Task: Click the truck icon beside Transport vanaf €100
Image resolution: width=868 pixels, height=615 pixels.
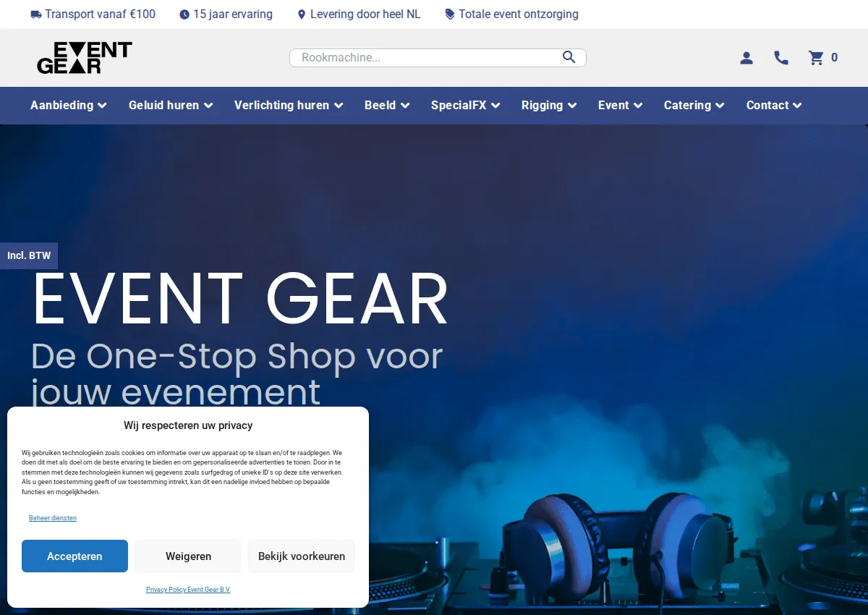Action: [36, 14]
